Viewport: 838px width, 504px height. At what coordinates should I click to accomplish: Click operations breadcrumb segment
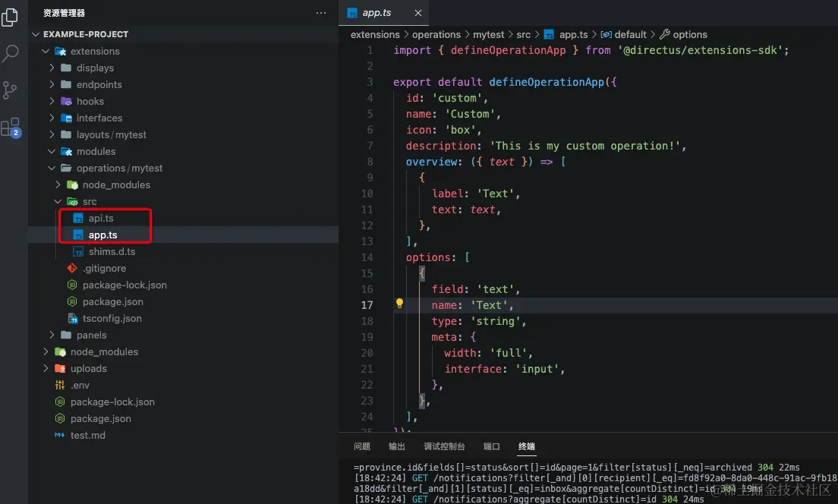pos(436,34)
